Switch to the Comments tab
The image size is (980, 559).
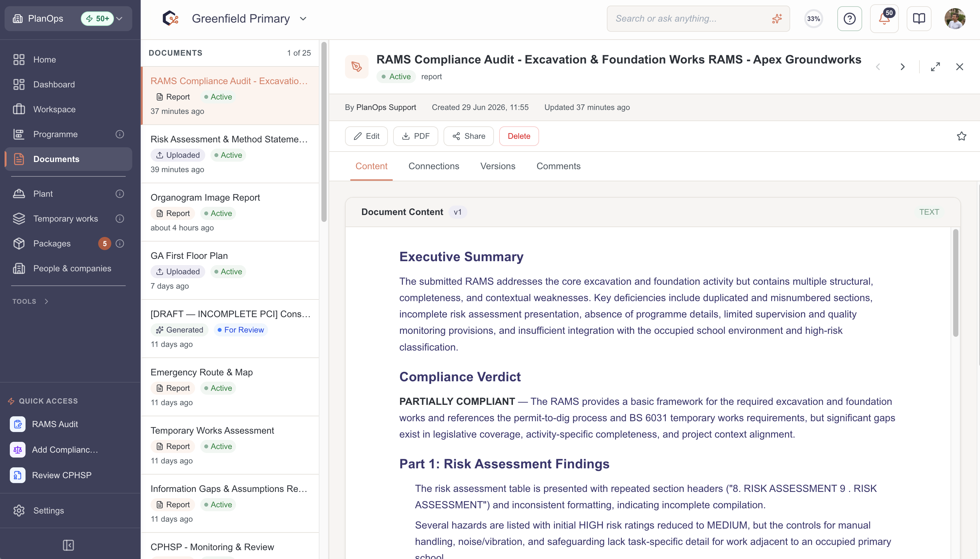(x=558, y=166)
